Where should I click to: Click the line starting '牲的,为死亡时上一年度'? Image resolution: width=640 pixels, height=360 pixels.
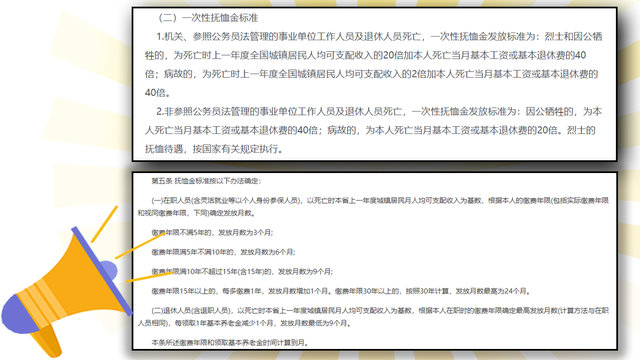[366, 55]
